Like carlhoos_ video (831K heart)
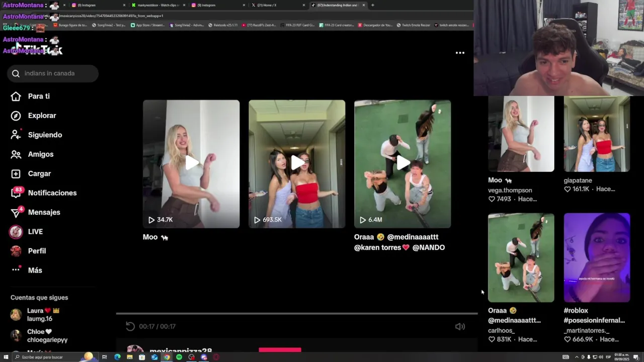 [492, 339]
